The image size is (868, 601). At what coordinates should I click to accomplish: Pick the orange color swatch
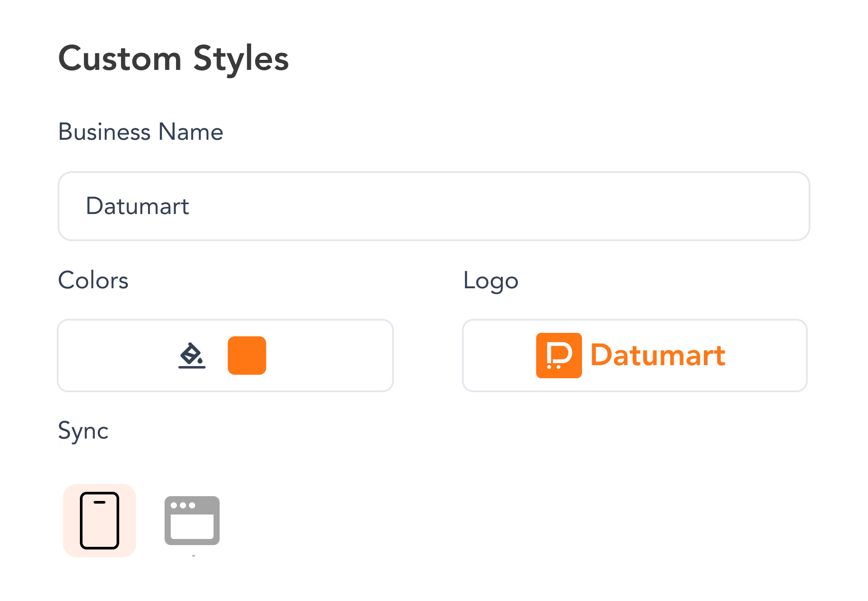click(x=247, y=356)
